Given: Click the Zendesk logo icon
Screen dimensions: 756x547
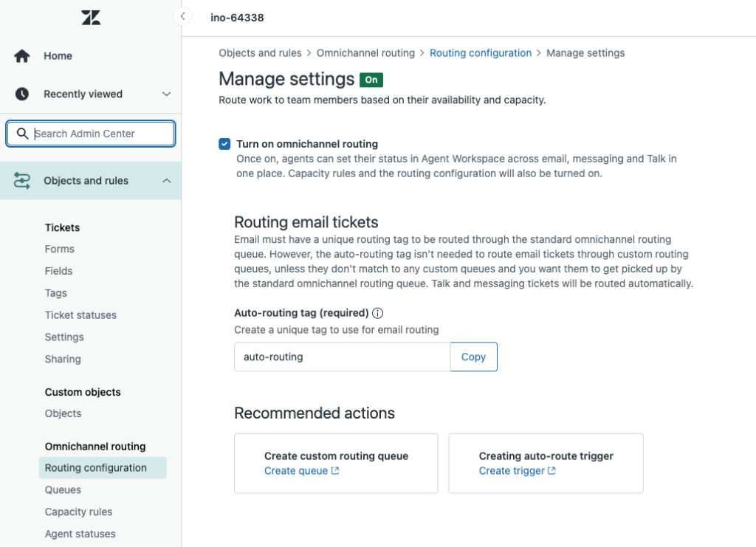Looking at the screenshot, I should (x=91, y=18).
